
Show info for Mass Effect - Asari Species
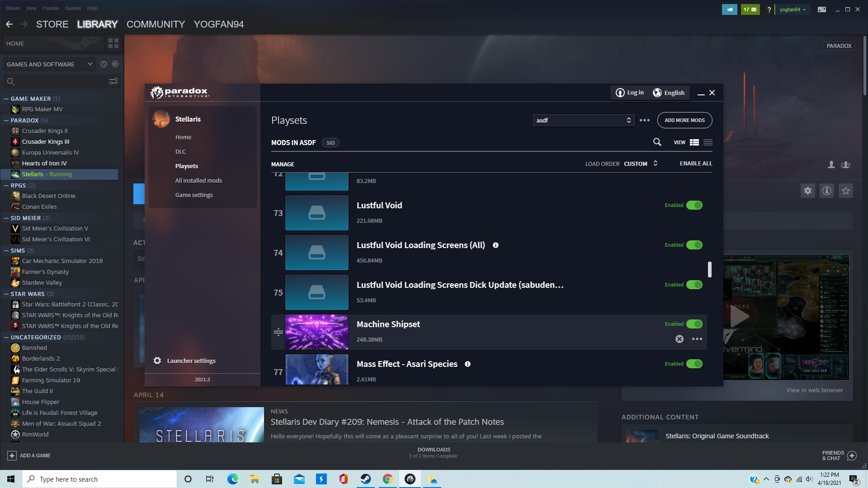[x=467, y=364]
